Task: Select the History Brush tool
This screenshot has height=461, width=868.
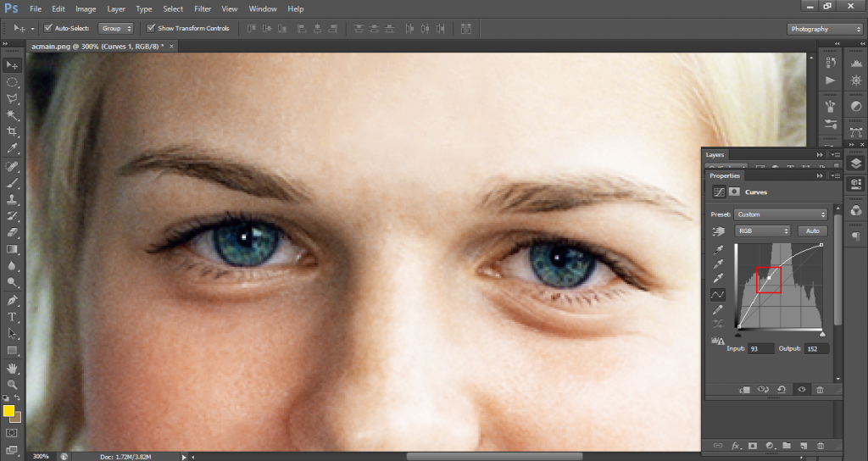Action: [x=12, y=216]
